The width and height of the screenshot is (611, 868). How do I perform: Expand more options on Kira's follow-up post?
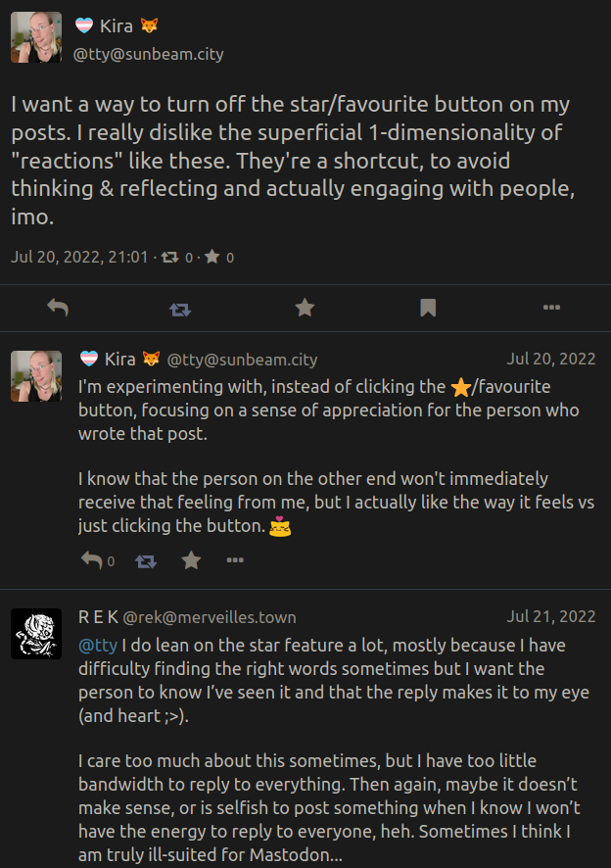(235, 560)
